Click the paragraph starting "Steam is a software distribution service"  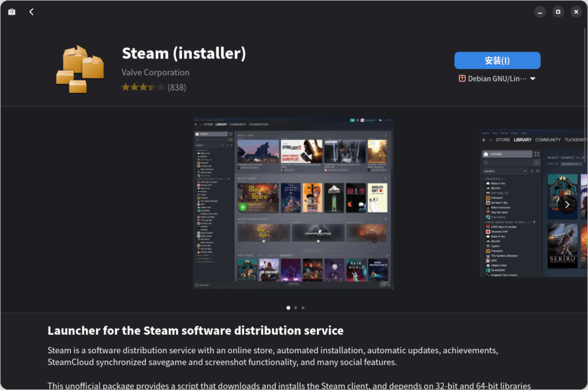point(273,356)
